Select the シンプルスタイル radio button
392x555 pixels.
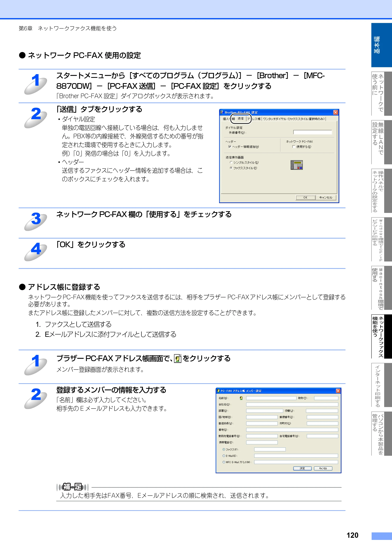231,163
